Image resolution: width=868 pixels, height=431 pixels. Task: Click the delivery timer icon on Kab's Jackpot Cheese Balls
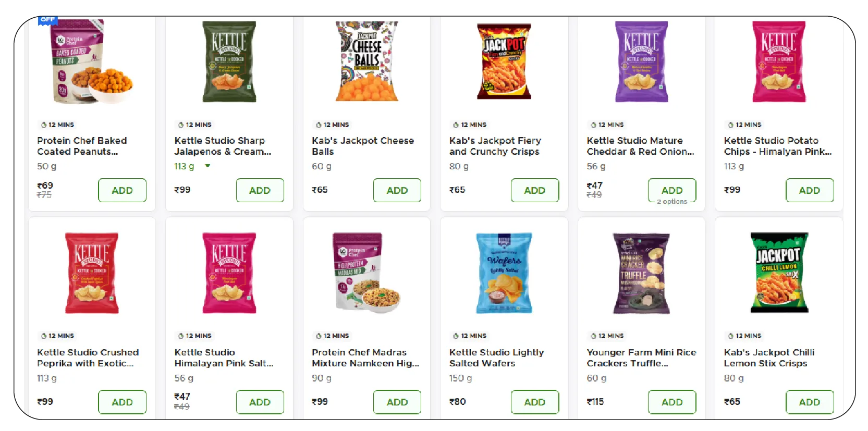317,125
